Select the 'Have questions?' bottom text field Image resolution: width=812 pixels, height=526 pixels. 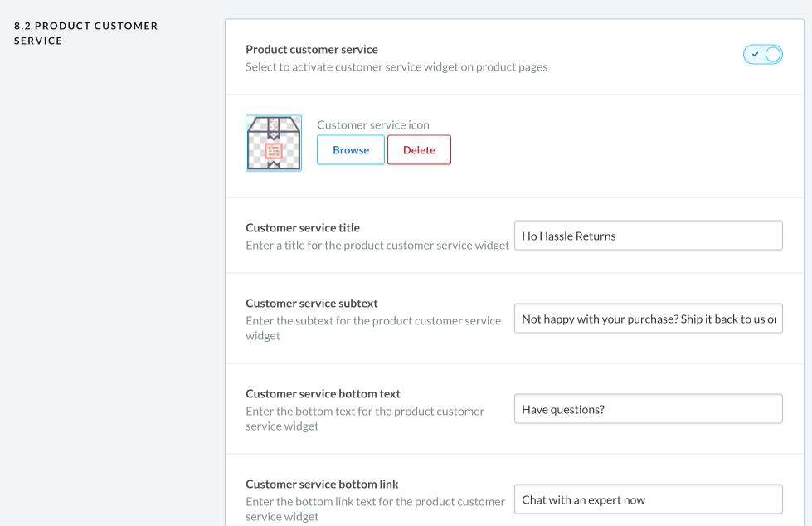click(648, 409)
